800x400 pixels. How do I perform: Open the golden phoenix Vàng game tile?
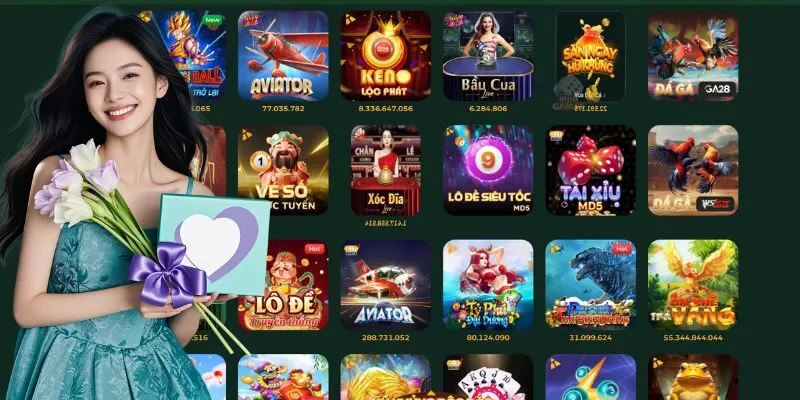tap(693, 285)
